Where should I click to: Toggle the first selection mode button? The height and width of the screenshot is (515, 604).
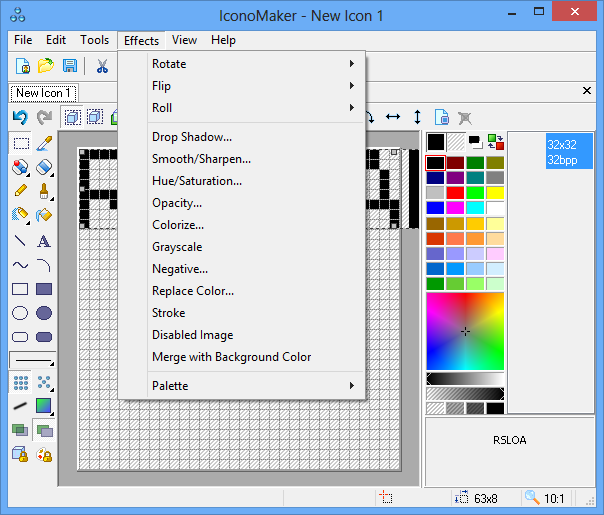72,117
